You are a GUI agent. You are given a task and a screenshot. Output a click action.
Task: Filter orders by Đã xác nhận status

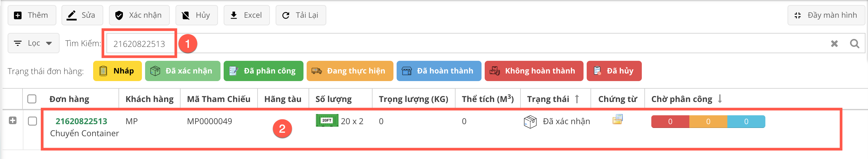click(x=182, y=71)
